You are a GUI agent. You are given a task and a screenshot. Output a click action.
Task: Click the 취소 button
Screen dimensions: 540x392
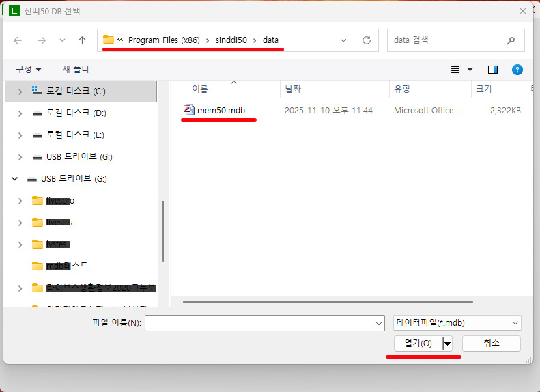click(x=491, y=344)
